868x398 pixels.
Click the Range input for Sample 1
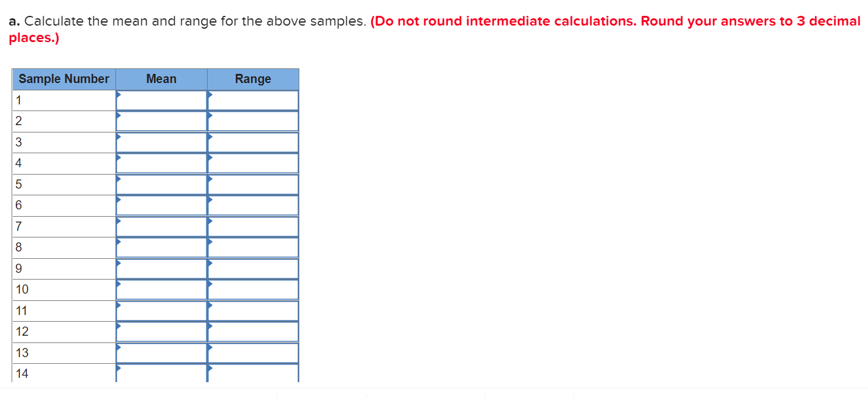pos(253,99)
